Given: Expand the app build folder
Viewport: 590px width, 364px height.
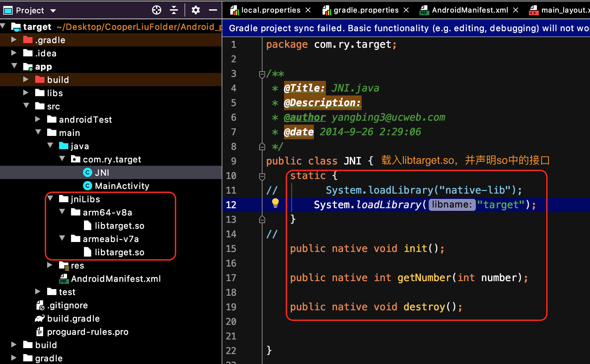Looking at the screenshot, I should coord(26,79).
